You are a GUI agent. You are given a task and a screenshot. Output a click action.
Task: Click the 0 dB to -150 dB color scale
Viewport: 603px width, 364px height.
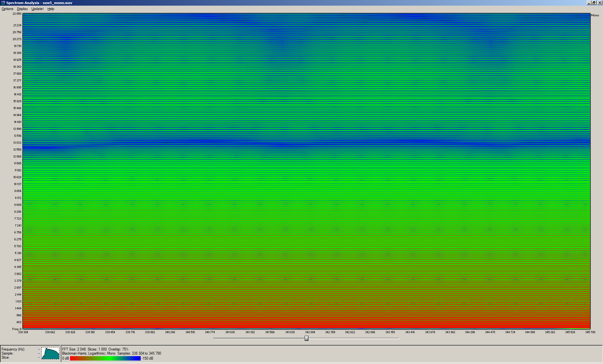[105, 358]
